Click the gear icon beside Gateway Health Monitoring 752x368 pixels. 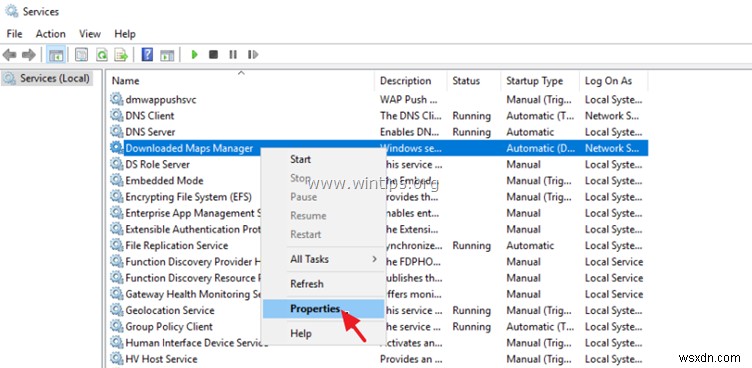click(x=116, y=294)
